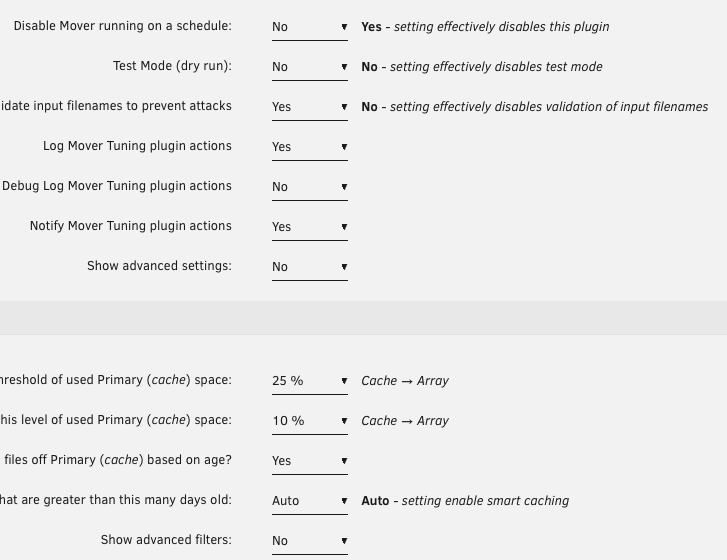This screenshot has width=727, height=560.
Task: Open the Test Mode (dry run) dropdown
Action: [310, 67]
